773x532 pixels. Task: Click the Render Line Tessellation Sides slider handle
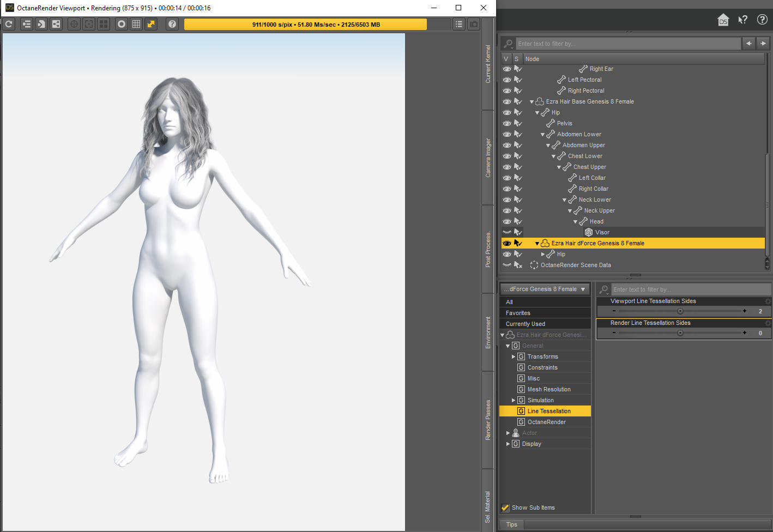680,333
